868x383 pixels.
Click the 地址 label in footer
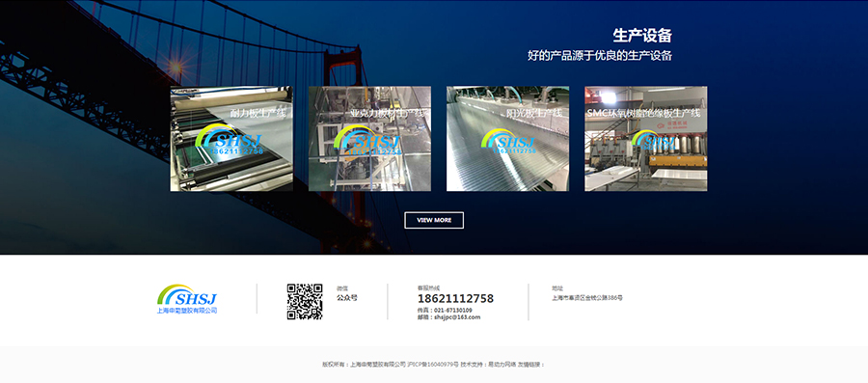click(x=556, y=288)
